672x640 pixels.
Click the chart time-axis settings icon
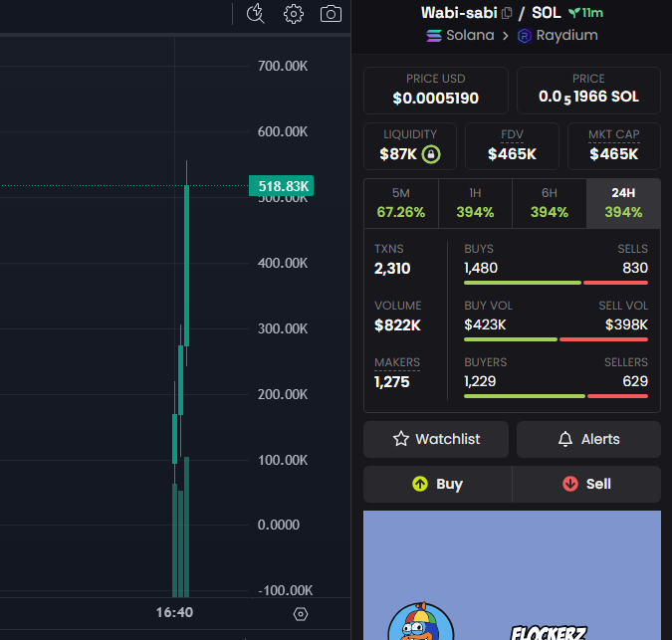(301, 614)
